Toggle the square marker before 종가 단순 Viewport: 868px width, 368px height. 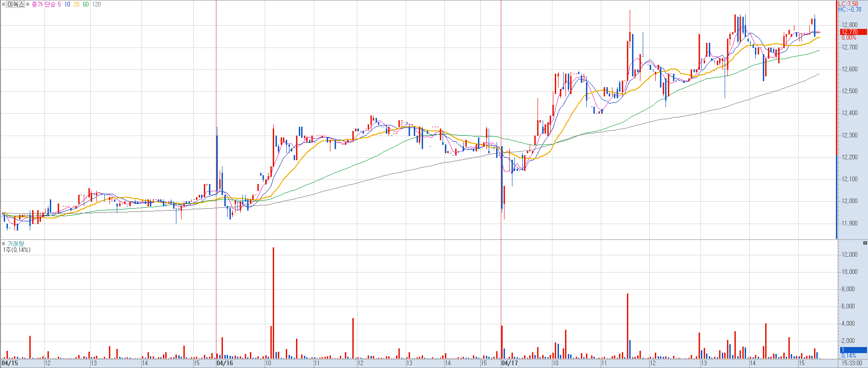tap(28, 4)
